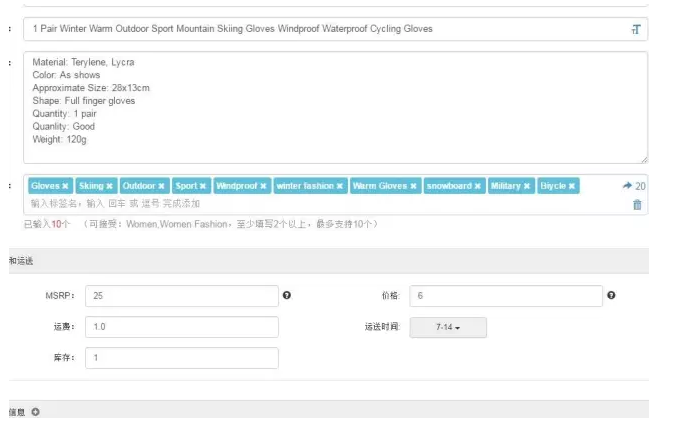Focus the price field showing 6
Viewport: 684px width, 426px height.
pyautogui.click(x=506, y=296)
